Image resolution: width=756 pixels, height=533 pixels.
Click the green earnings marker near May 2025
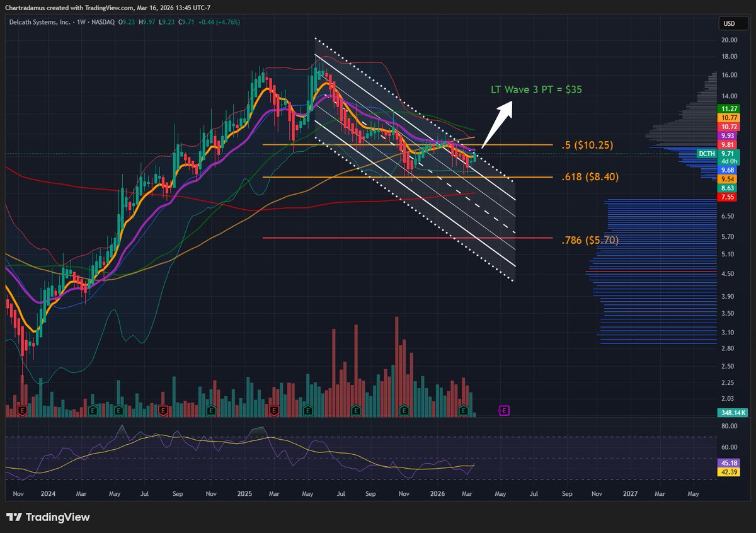click(x=308, y=411)
